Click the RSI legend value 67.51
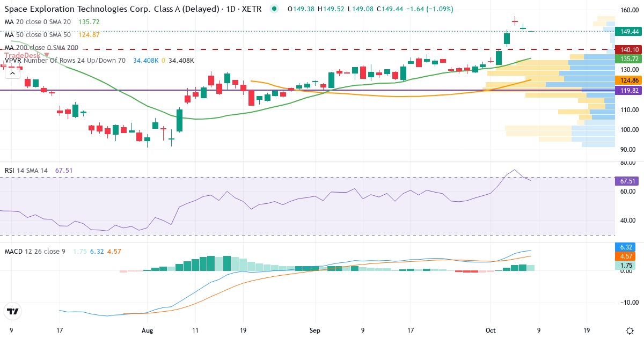Viewport: 644px width, 338px height. click(64, 171)
